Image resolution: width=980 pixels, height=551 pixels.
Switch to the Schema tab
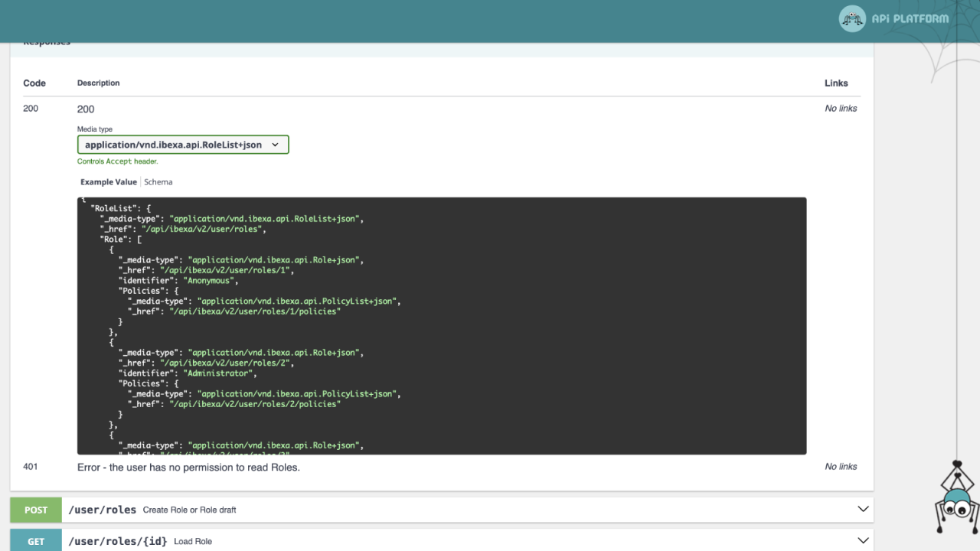[158, 182]
